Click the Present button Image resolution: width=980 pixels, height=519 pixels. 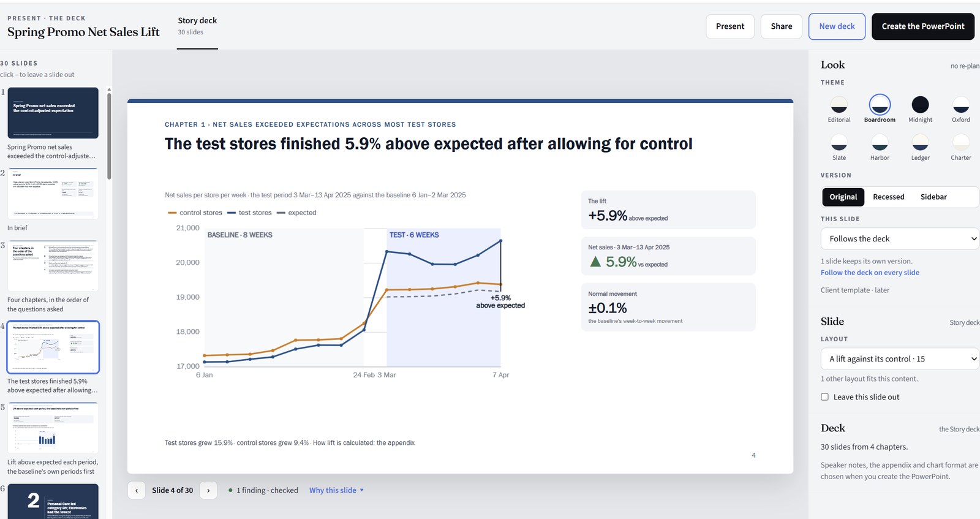730,26
